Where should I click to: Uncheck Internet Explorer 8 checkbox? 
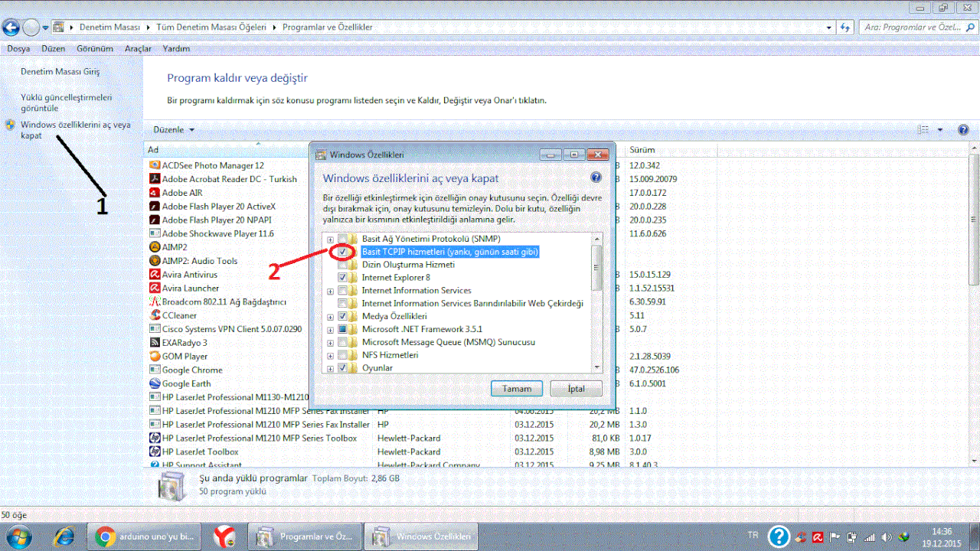(x=342, y=278)
